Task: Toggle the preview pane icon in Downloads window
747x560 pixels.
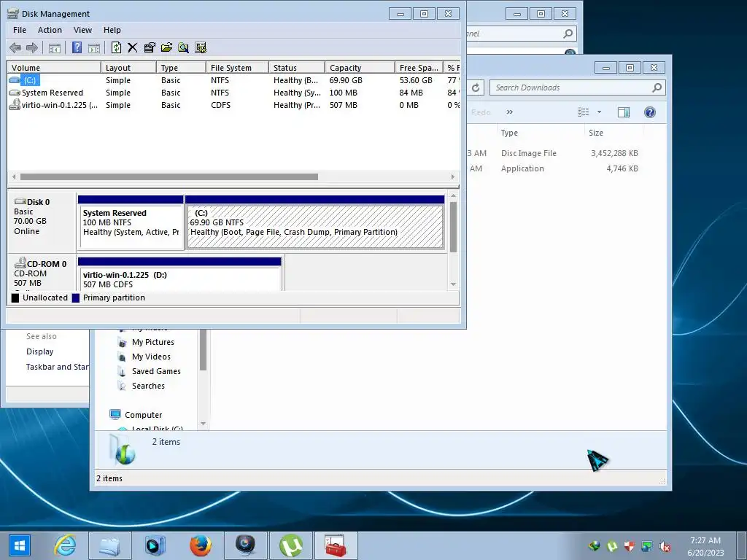Action: tap(623, 112)
